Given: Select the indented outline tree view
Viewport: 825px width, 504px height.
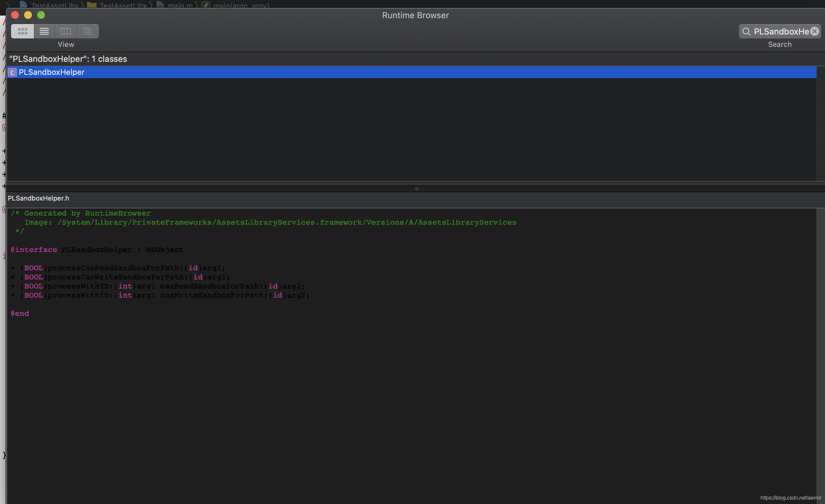Looking at the screenshot, I should tap(87, 31).
